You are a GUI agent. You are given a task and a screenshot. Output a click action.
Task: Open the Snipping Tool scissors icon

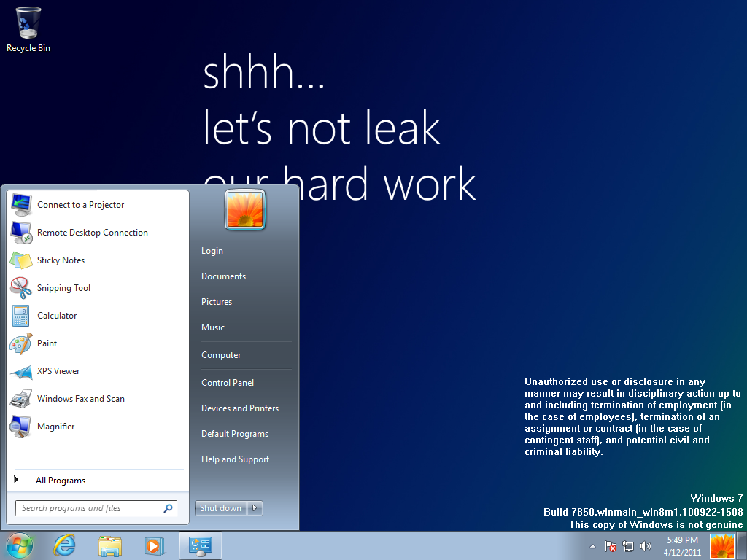pyautogui.click(x=20, y=287)
